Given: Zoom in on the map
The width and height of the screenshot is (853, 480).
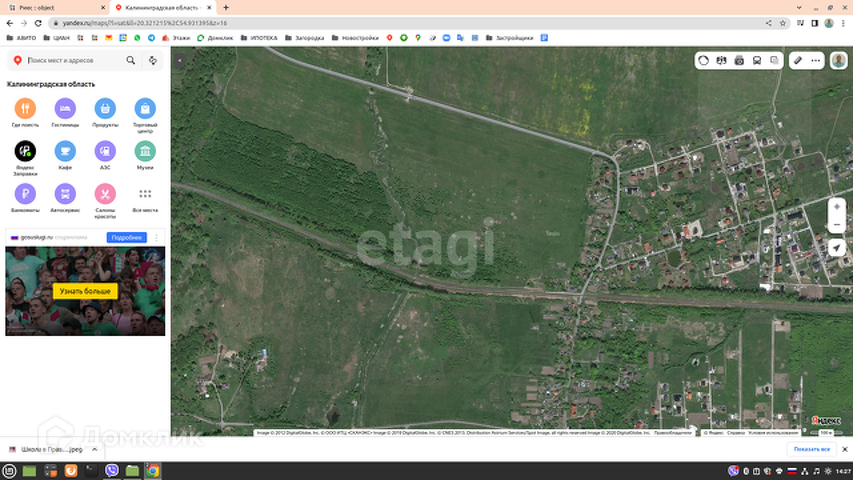Looking at the screenshot, I should [x=837, y=206].
